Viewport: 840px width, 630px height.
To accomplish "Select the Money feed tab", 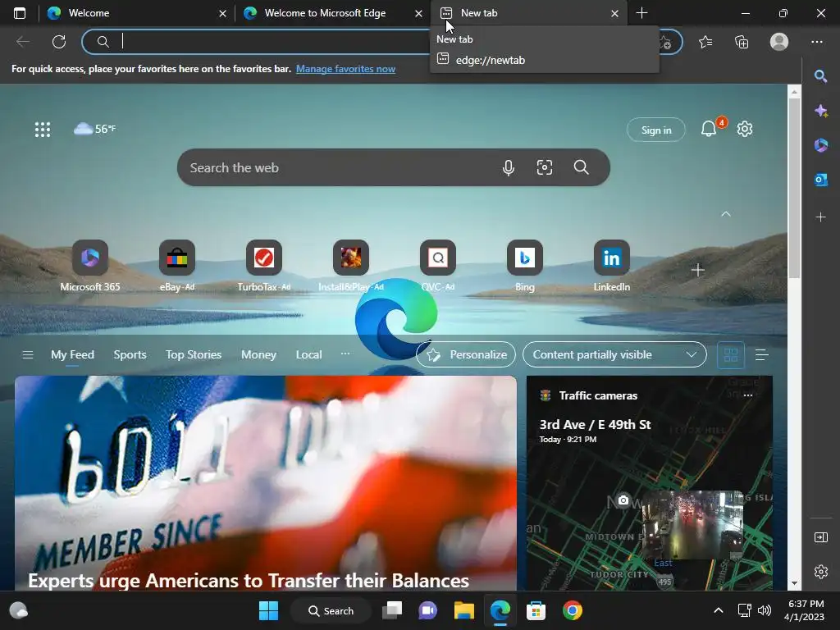I will click(258, 354).
